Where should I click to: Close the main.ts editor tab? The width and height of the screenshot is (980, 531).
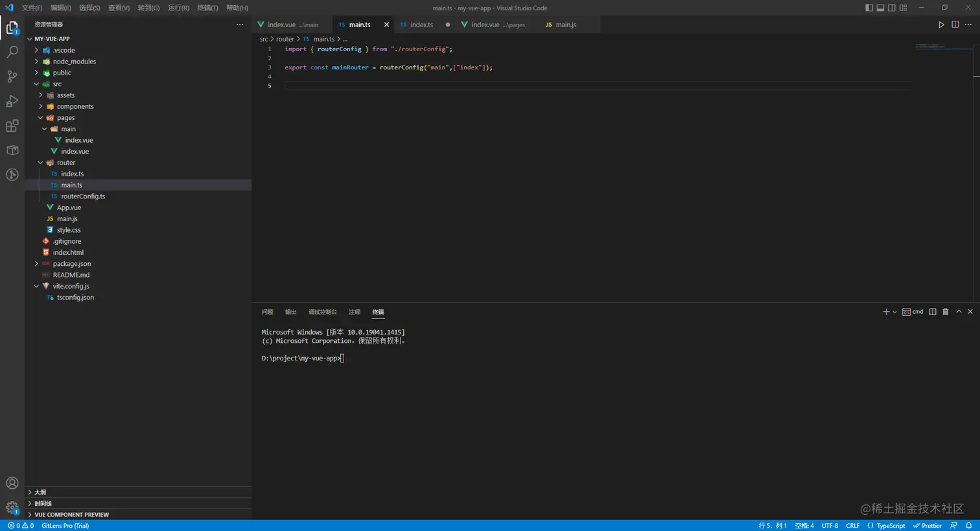[387, 25]
